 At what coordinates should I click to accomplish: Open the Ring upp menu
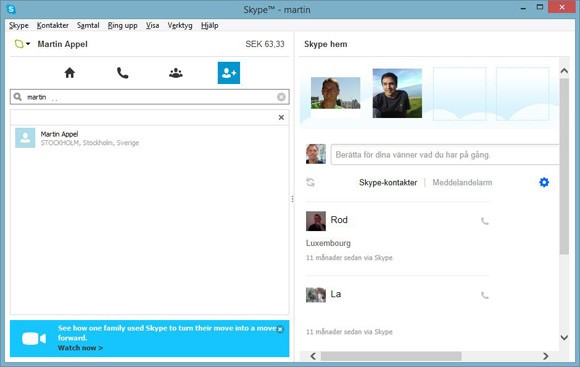122,26
